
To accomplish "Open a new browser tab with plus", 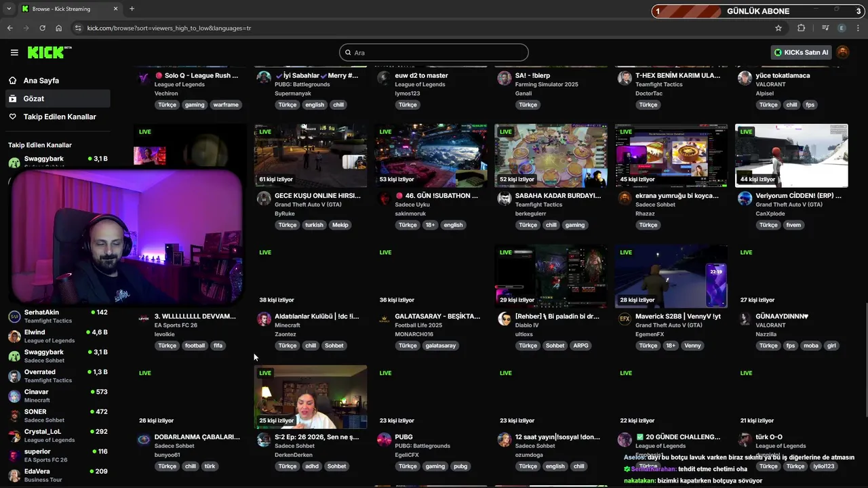I will 132,9.
